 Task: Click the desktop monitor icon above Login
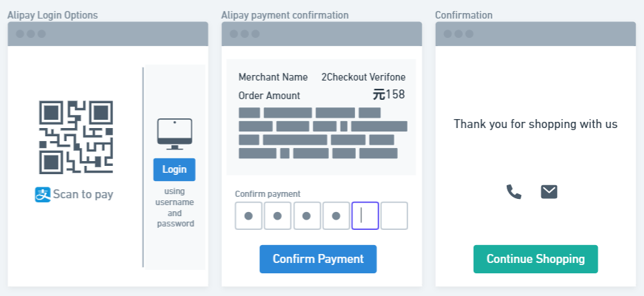pos(174,134)
